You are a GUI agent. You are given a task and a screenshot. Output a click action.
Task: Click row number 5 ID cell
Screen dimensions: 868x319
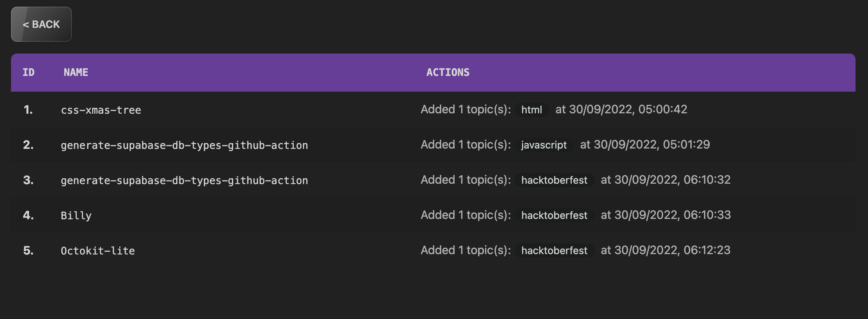(28, 250)
